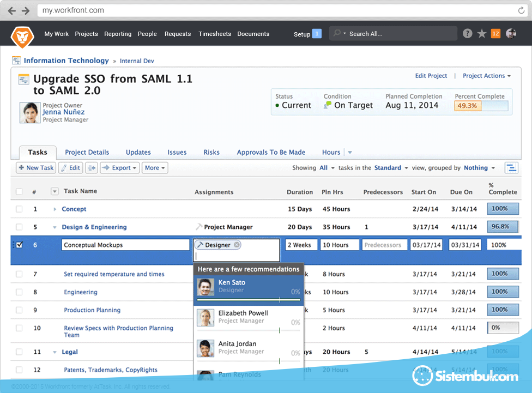Switch to the Updates tab
Viewport: 532px width, 393px height.
pos(138,153)
